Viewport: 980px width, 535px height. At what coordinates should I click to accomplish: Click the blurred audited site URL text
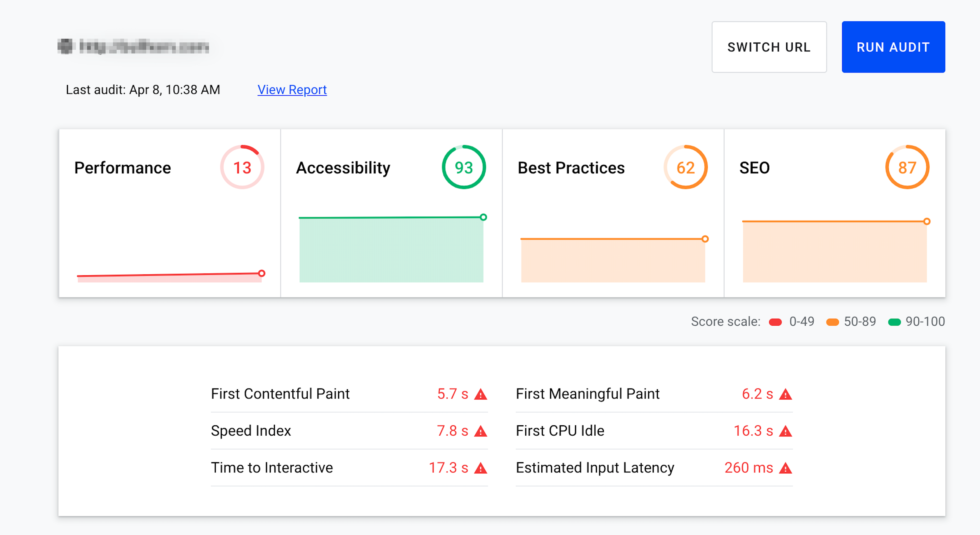click(x=144, y=46)
